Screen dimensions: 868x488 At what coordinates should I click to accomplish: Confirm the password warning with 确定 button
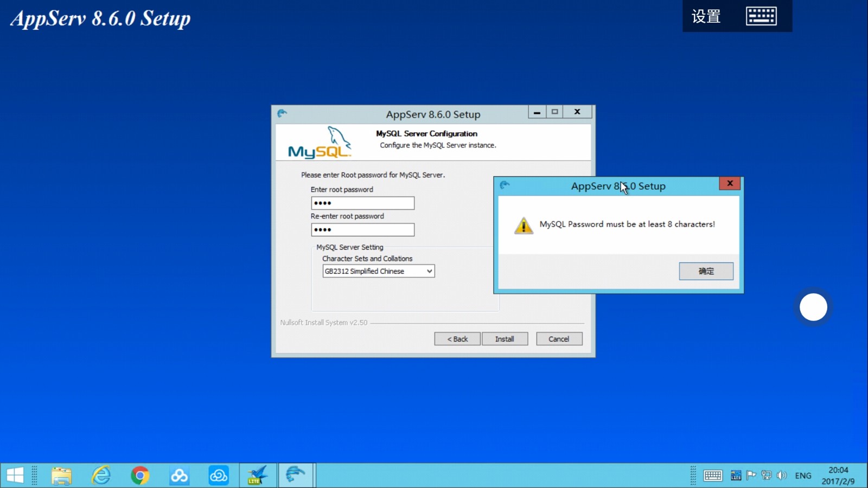(x=706, y=271)
